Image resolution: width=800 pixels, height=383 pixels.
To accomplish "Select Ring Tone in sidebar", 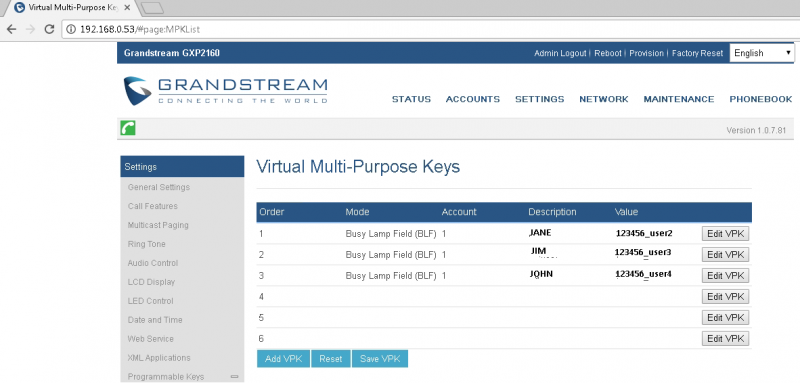I will pos(146,244).
